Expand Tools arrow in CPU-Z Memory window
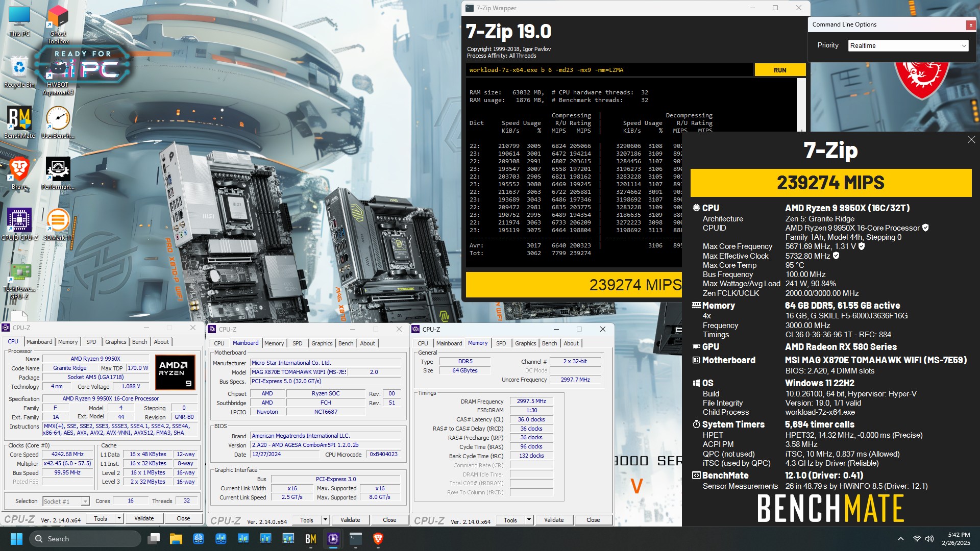The width and height of the screenshot is (980, 551). [529, 520]
